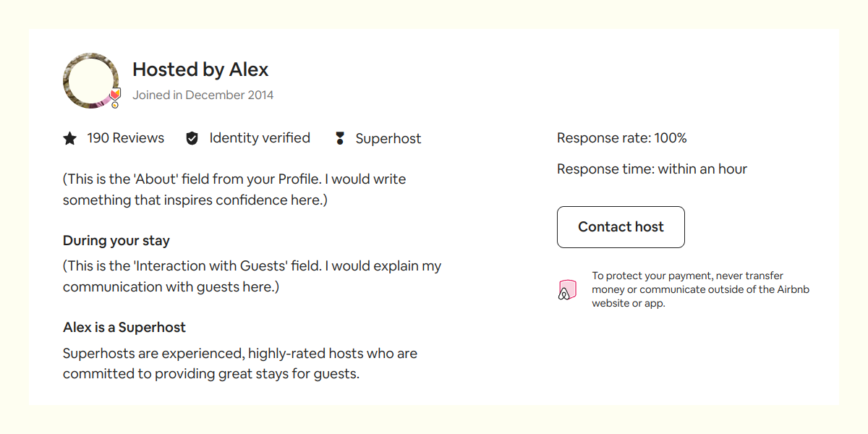Viewport: 868px width, 434px height.
Task: Click the host's circular profile photo
Action: [90, 80]
